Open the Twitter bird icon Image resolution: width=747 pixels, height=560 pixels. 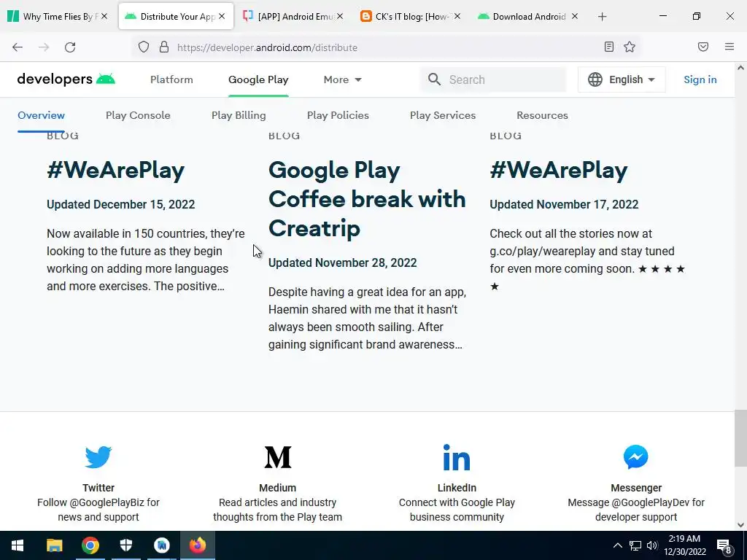[x=98, y=457]
